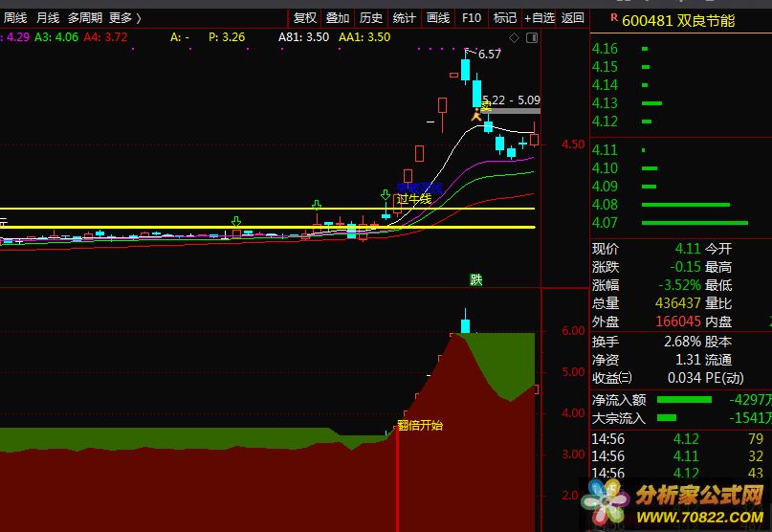Click 返回 to go back
This screenshot has width=772, height=532.
tap(573, 18)
